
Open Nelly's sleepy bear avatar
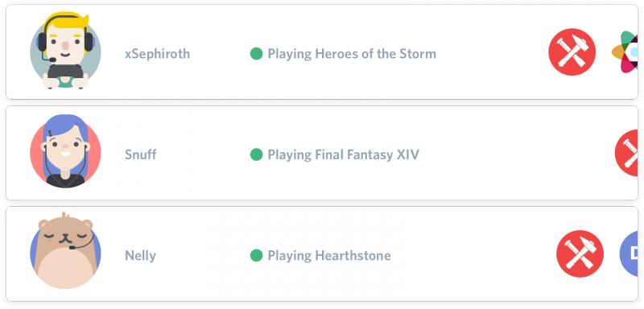coord(65,250)
